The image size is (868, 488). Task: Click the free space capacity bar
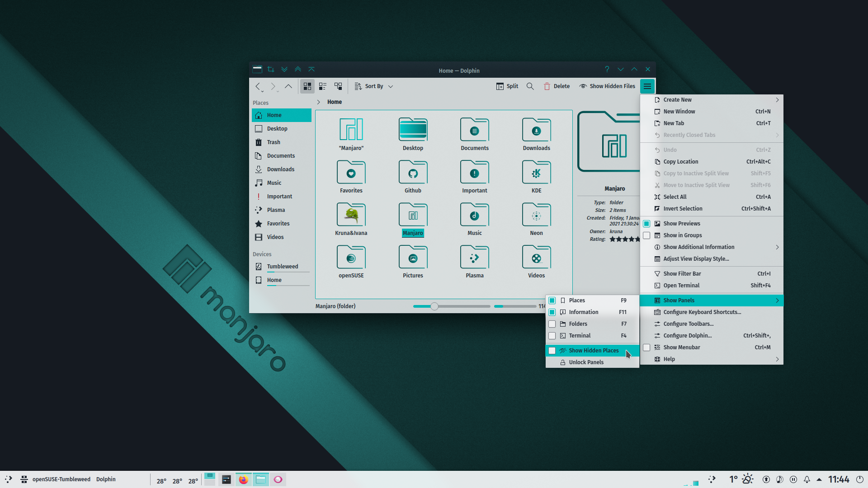[x=515, y=306]
